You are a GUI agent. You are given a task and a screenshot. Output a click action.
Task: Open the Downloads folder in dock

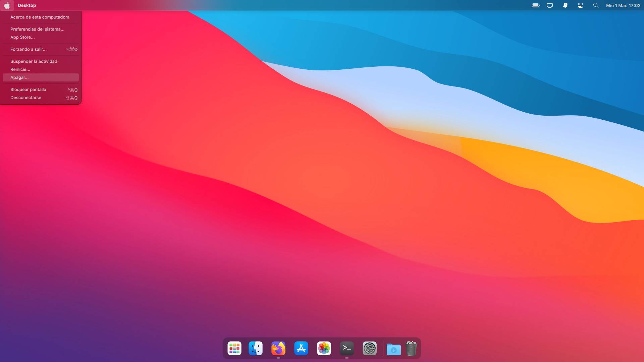[394, 349]
